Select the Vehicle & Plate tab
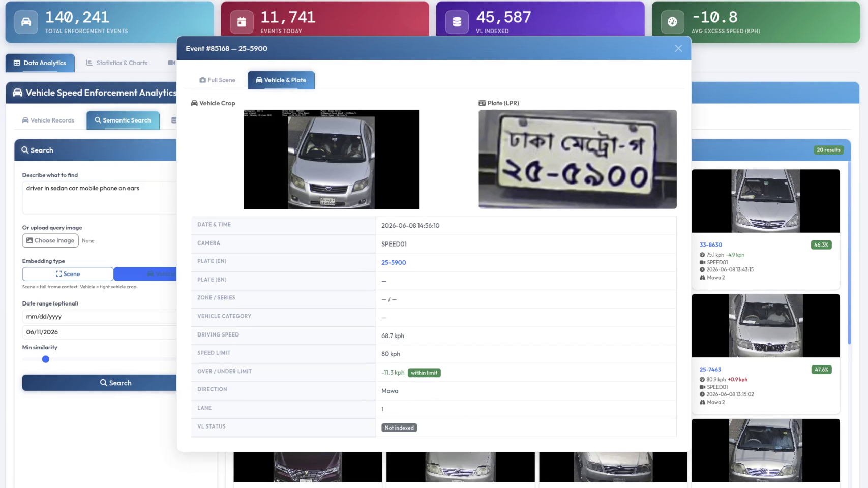This screenshot has width=868, height=488. [281, 80]
